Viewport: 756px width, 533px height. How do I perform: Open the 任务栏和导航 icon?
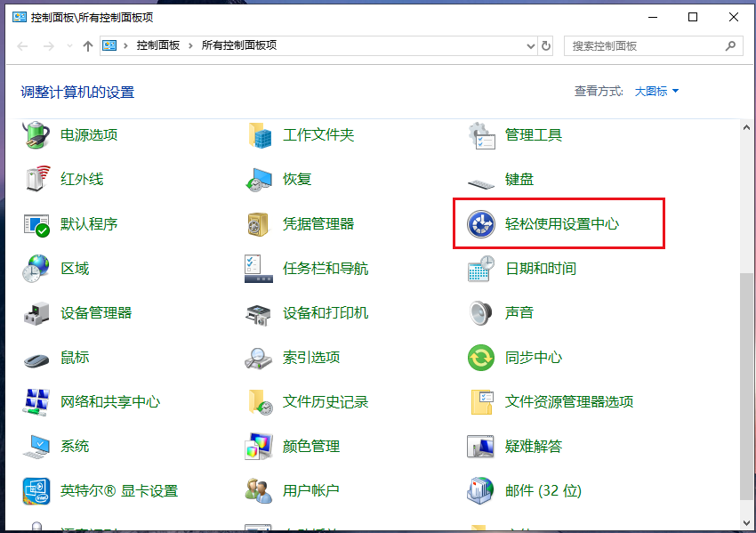[x=259, y=269]
